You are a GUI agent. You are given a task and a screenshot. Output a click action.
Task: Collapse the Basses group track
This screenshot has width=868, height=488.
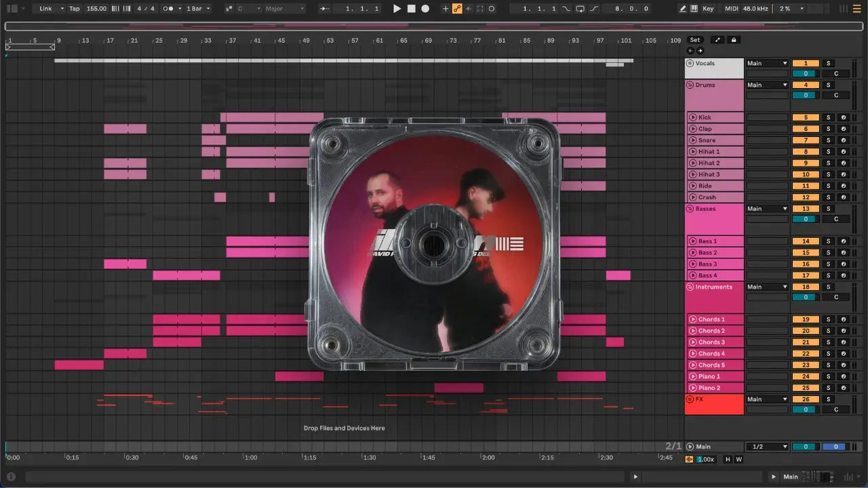click(x=690, y=209)
